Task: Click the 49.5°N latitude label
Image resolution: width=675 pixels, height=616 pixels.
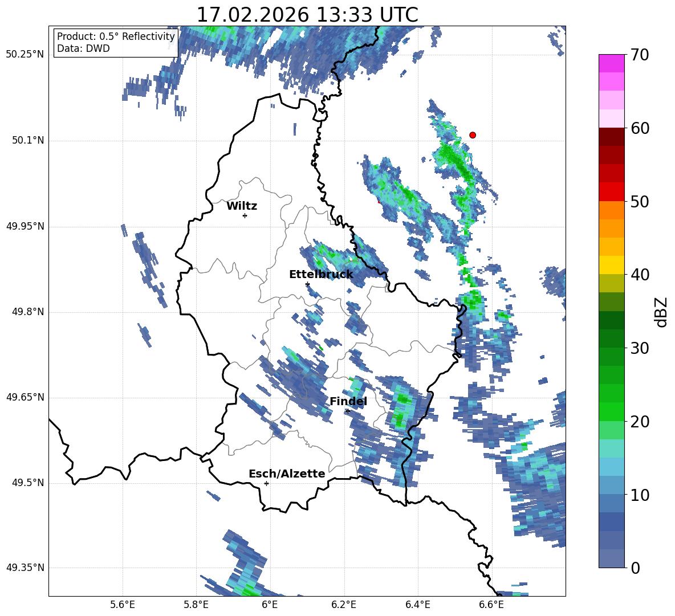Action: point(27,483)
